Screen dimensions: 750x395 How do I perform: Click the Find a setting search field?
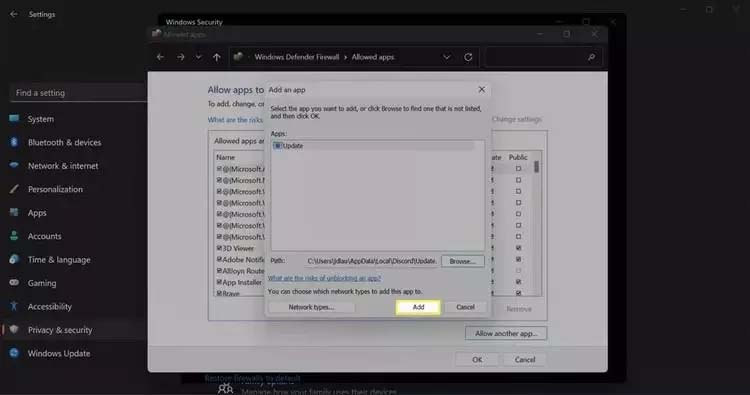(78, 93)
